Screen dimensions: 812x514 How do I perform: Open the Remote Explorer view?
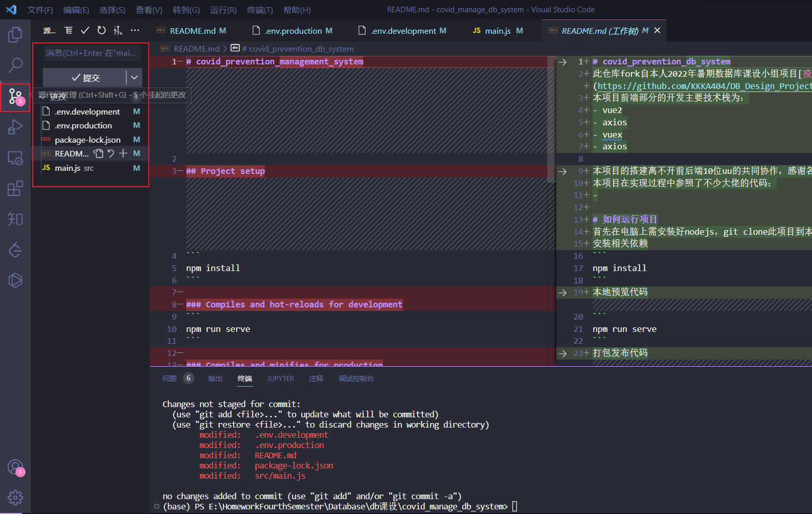[15, 158]
